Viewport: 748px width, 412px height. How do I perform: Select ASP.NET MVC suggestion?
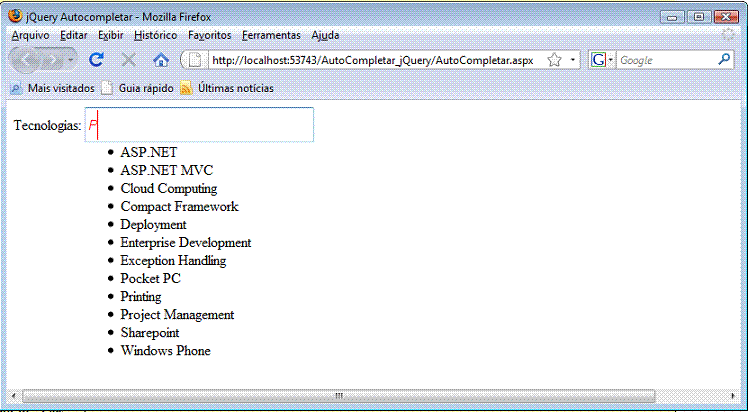(167, 170)
